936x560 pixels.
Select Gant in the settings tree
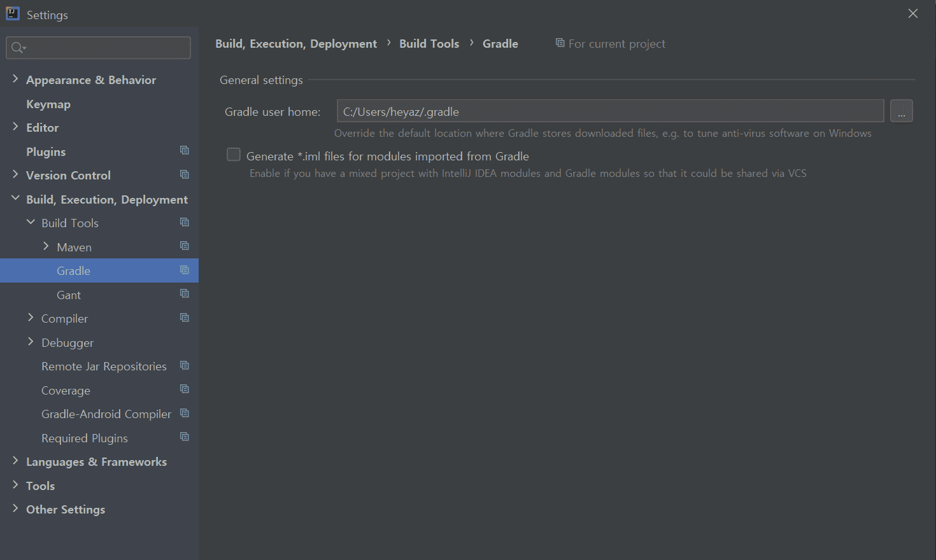point(69,295)
